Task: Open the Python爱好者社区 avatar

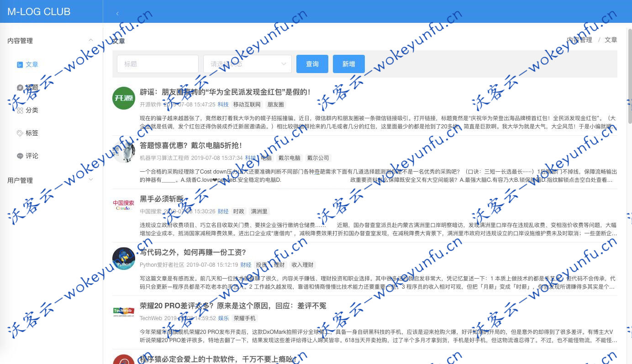Action: point(124,258)
